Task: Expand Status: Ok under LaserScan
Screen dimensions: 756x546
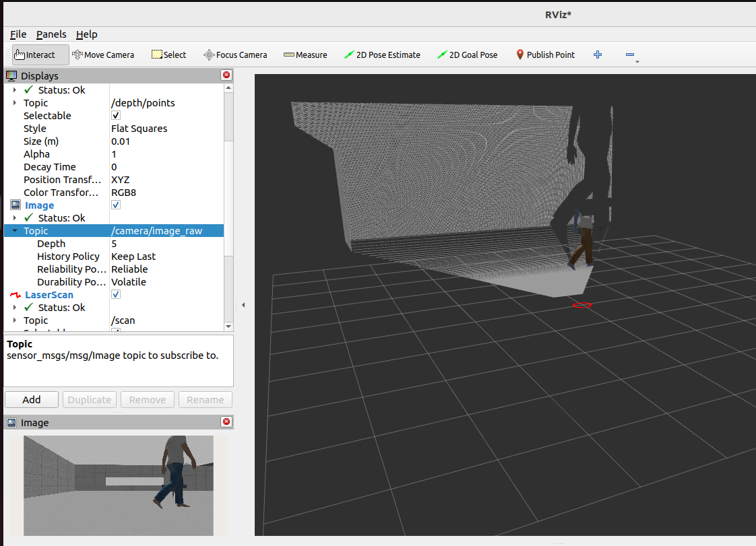Action: [x=15, y=308]
